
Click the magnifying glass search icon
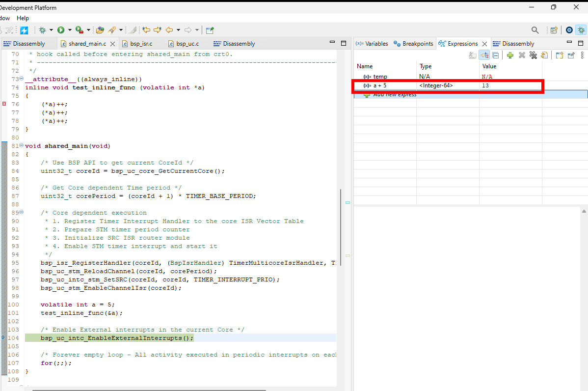(535, 30)
